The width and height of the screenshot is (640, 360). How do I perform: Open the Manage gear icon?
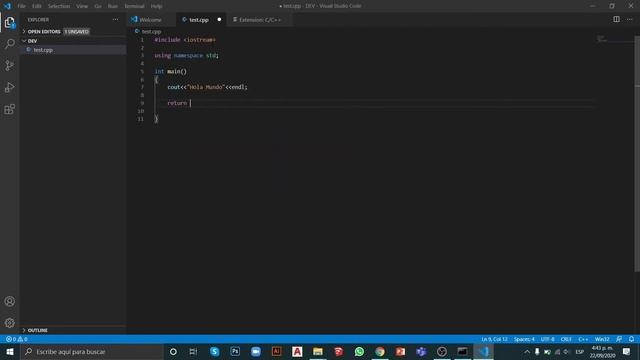(10, 323)
